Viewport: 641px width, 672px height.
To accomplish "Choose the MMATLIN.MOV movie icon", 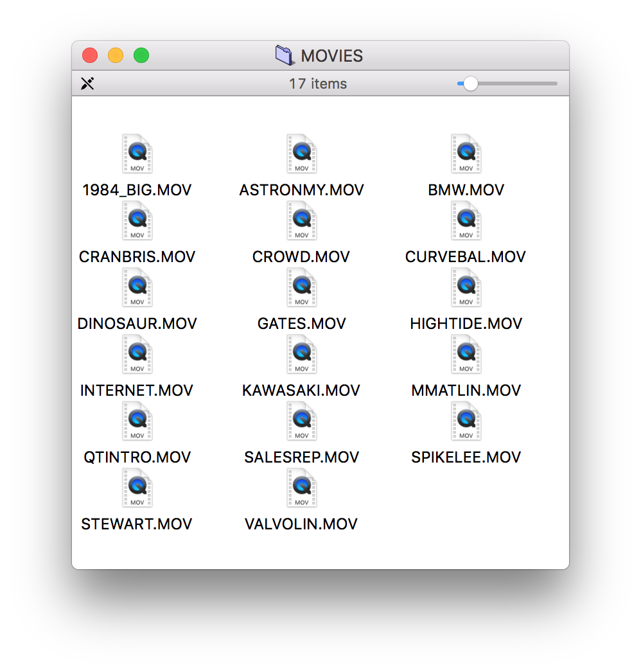I will click(x=466, y=355).
